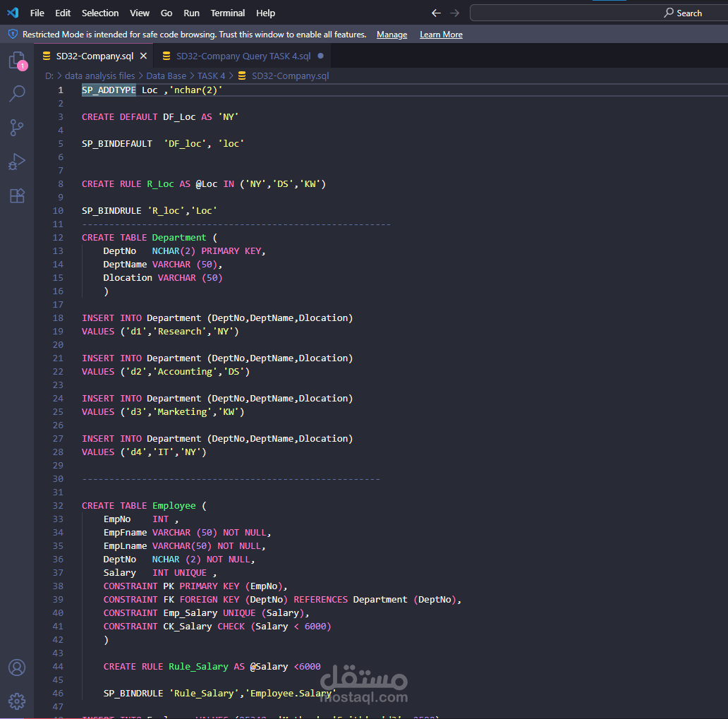Image resolution: width=728 pixels, height=719 pixels.
Task: Open the 'Data Base' breadcrumb
Action: coord(166,75)
